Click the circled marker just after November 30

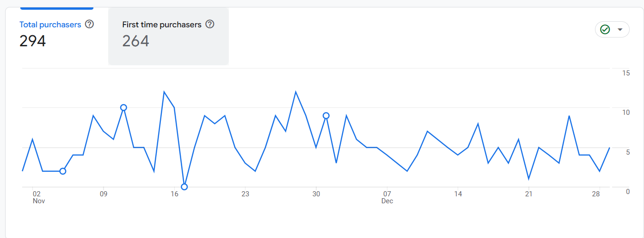pos(326,116)
